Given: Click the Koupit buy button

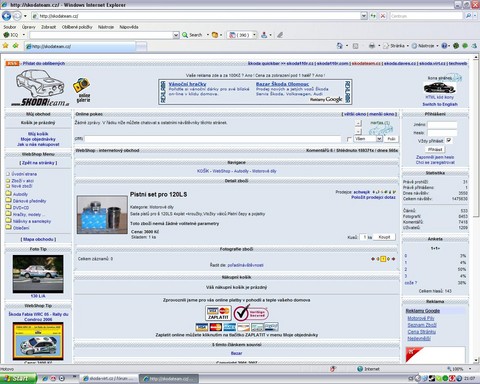Looking at the screenshot, I should (384, 237).
